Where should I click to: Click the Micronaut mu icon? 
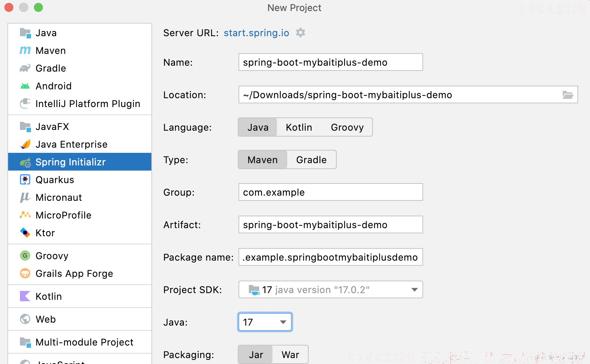click(25, 198)
